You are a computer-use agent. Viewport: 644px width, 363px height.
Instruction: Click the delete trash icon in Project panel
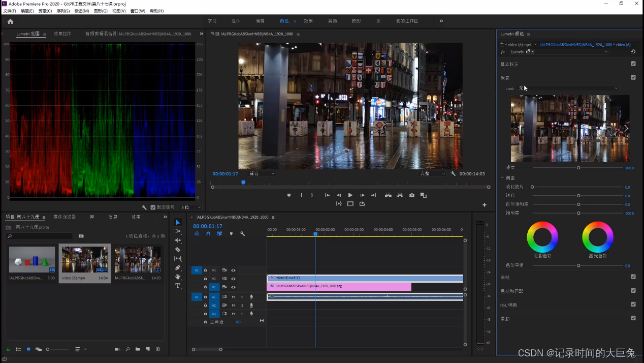158,349
